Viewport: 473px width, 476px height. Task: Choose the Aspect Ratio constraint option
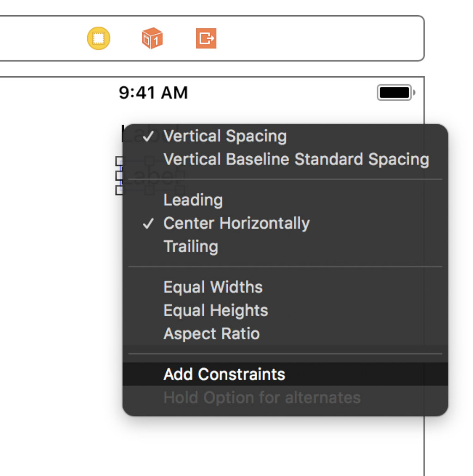pos(212,334)
